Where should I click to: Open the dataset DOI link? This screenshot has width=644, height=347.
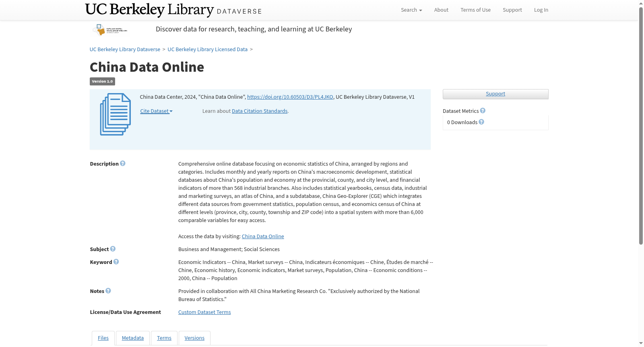290,97
